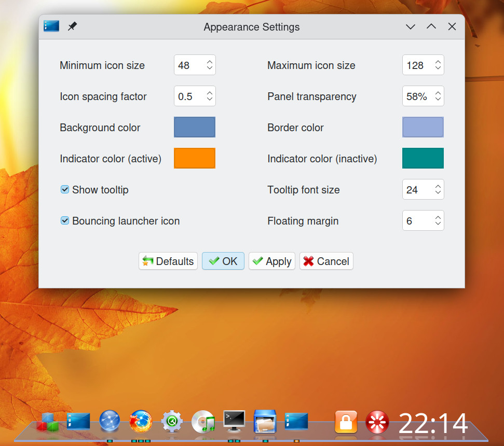Screen dimensions: 504x446
Task: Launch Firefox from the dock
Action: tap(141, 421)
